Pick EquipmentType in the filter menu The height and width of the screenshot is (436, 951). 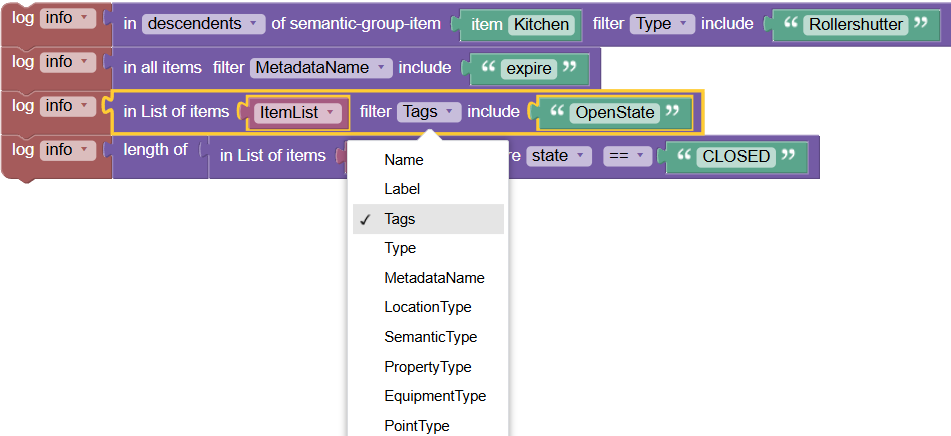click(x=435, y=396)
